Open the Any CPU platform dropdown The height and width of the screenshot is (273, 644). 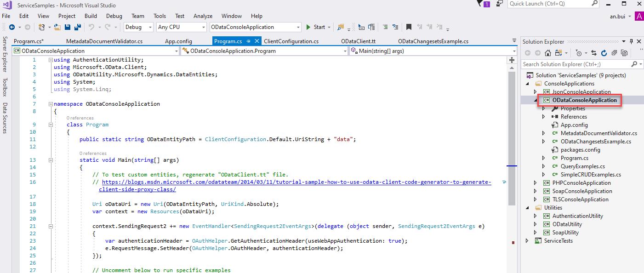pyautogui.click(x=182, y=27)
